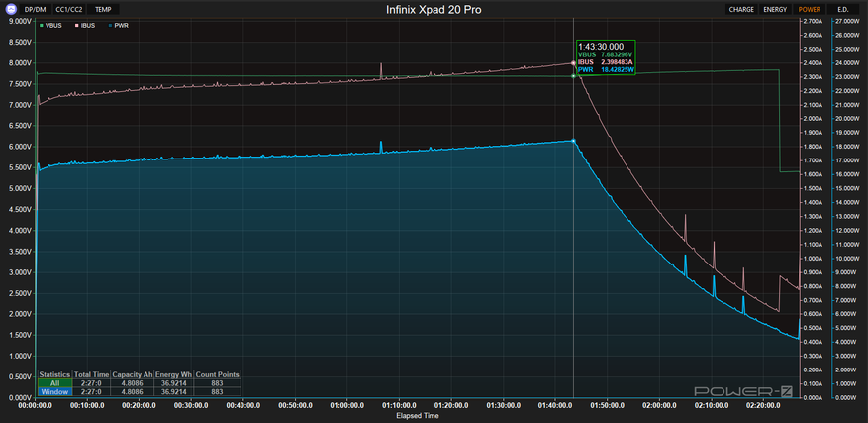Switch to the DP/DM tab

(36, 9)
